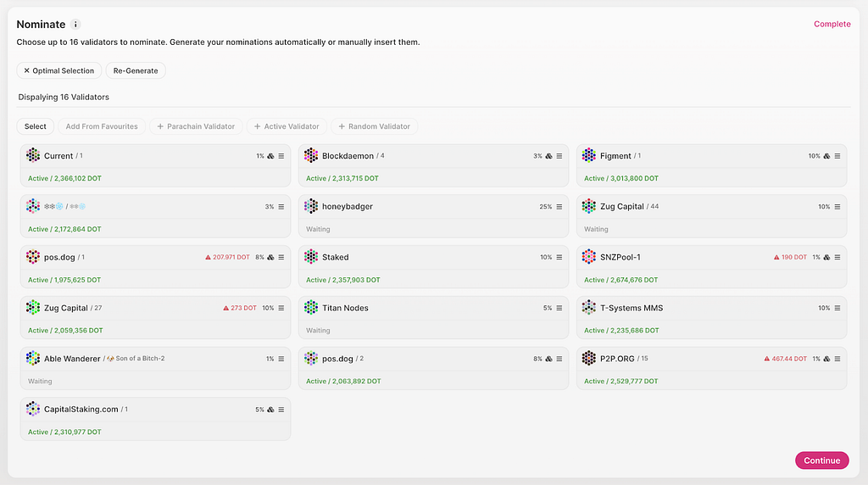
Task: Open the menu icon on CapitalStaking.com card
Action: (x=281, y=410)
